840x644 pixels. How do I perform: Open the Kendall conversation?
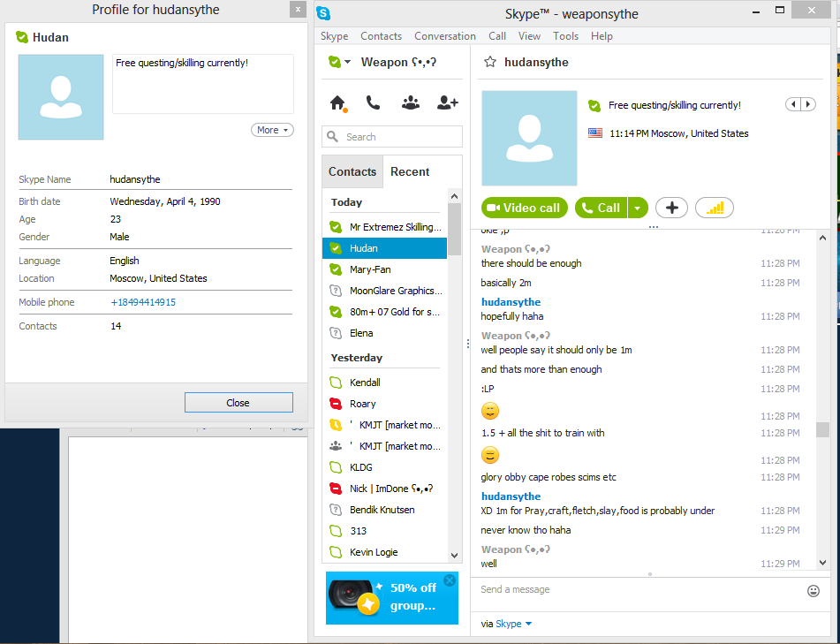384,383
